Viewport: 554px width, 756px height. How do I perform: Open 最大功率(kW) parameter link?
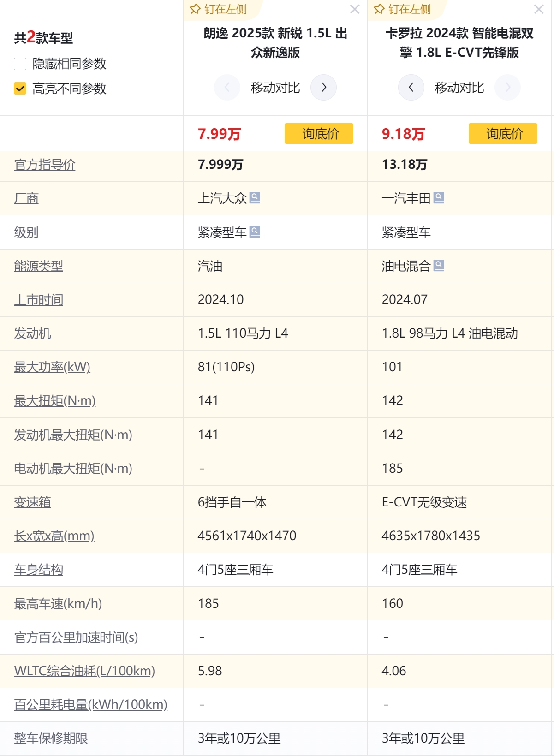tap(52, 367)
